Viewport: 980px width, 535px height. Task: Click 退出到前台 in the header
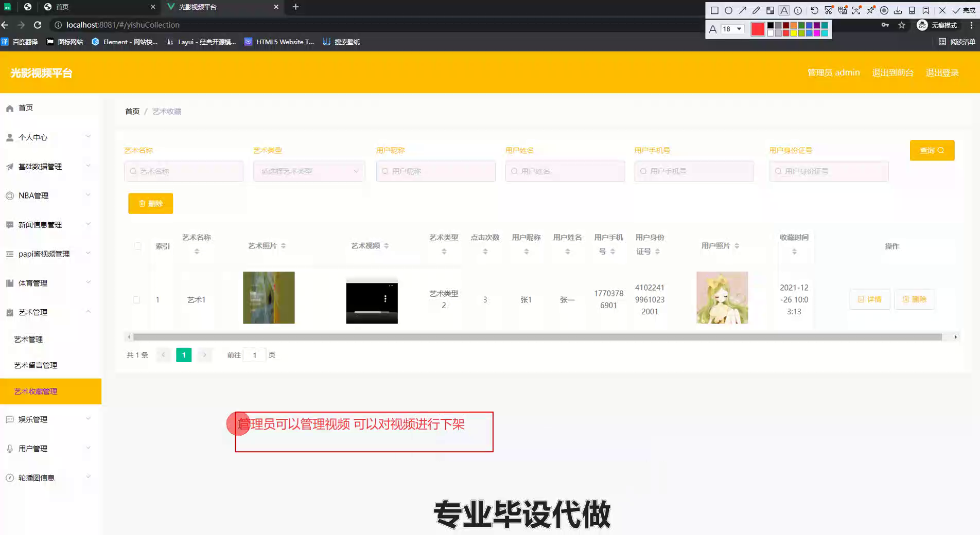[892, 73]
